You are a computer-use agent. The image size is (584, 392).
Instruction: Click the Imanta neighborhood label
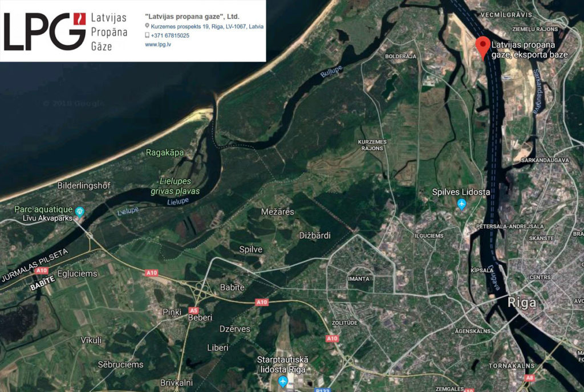(x=359, y=279)
